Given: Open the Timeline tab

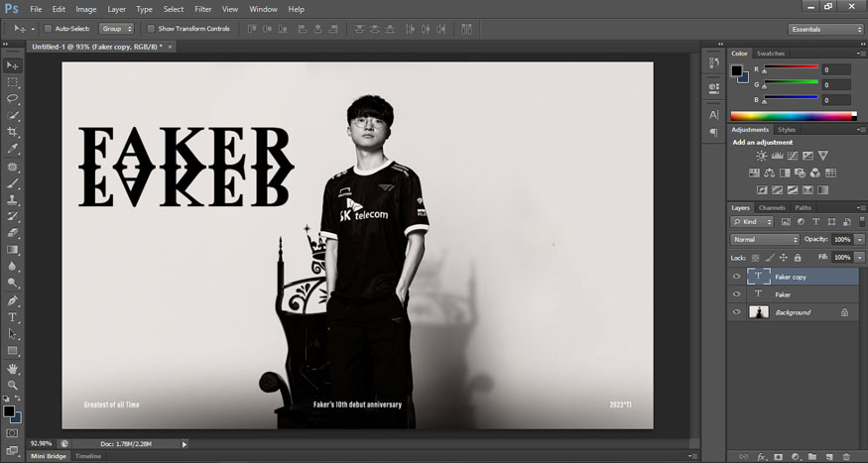Looking at the screenshot, I should [88, 456].
